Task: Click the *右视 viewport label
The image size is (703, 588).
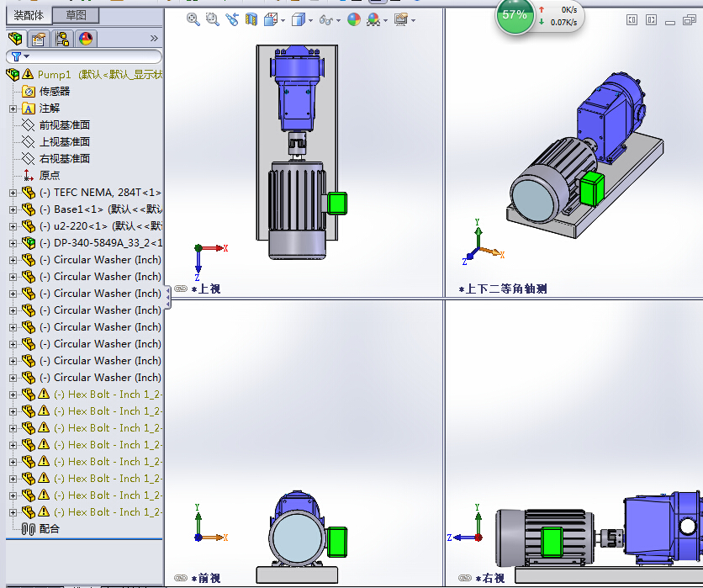Action: 490,578
